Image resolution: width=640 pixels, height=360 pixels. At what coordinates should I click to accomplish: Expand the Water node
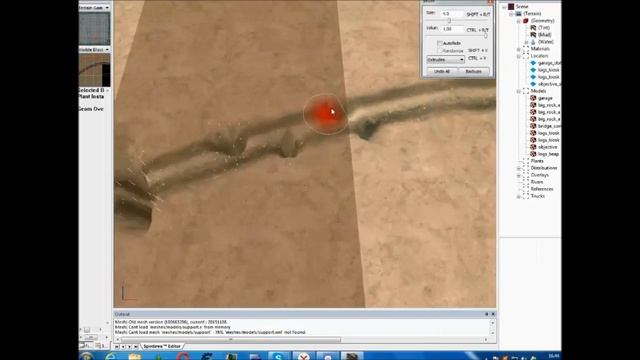point(526,42)
